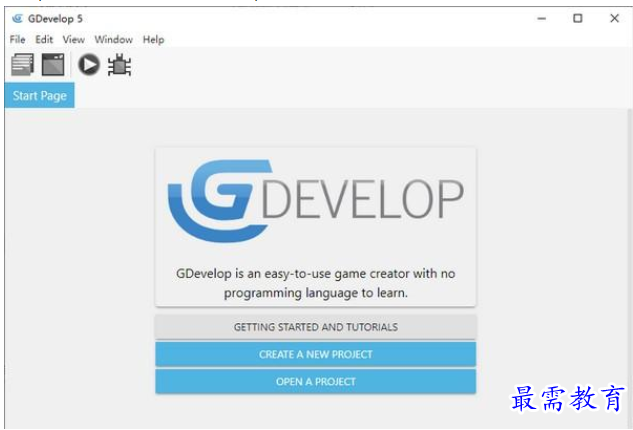The image size is (633, 430).
Task: Open the View menu
Action: click(x=73, y=40)
